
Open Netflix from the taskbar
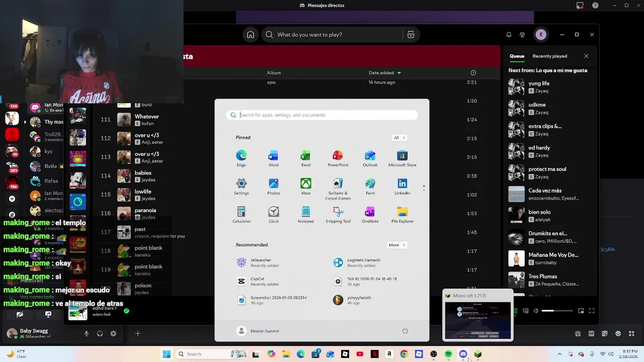point(374,354)
